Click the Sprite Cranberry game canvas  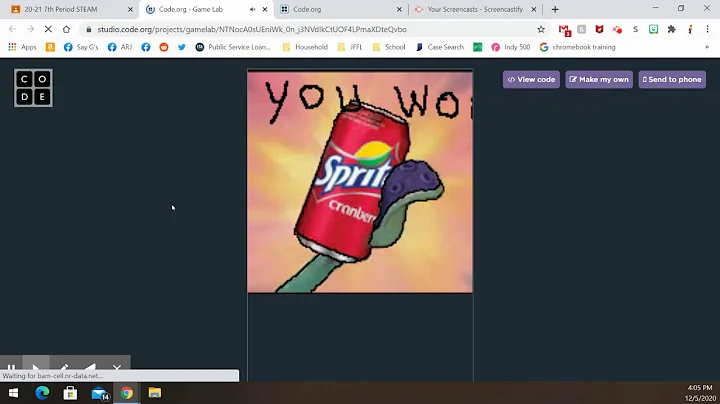tap(360, 181)
